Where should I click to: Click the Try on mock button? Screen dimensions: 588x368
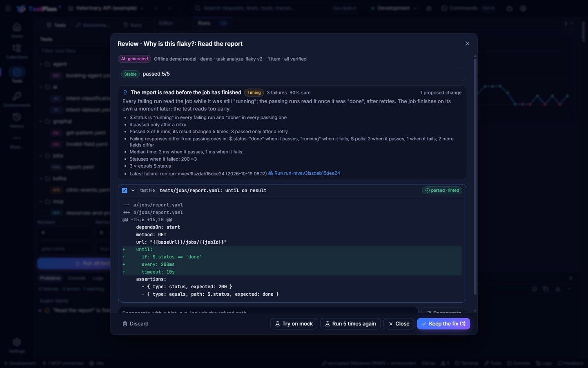pyautogui.click(x=294, y=324)
